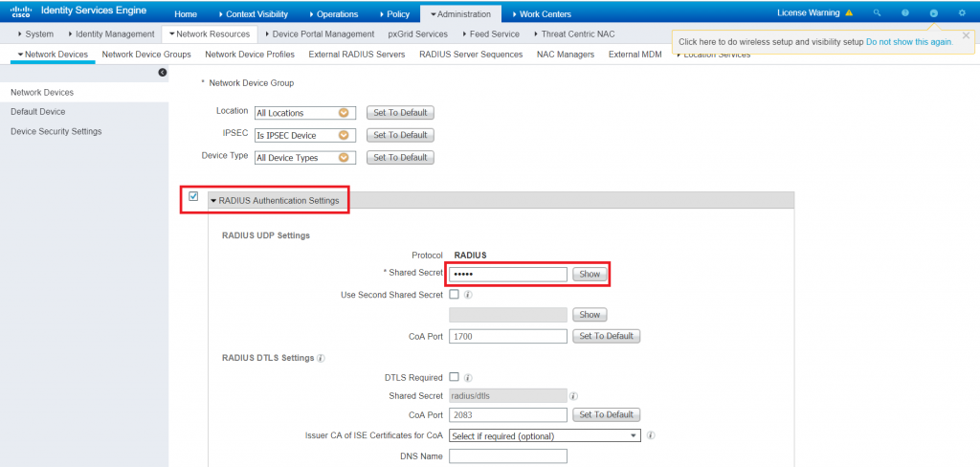The width and height of the screenshot is (980, 467).
Task: Click the play icon in top header
Action: pyautogui.click(x=933, y=13)
